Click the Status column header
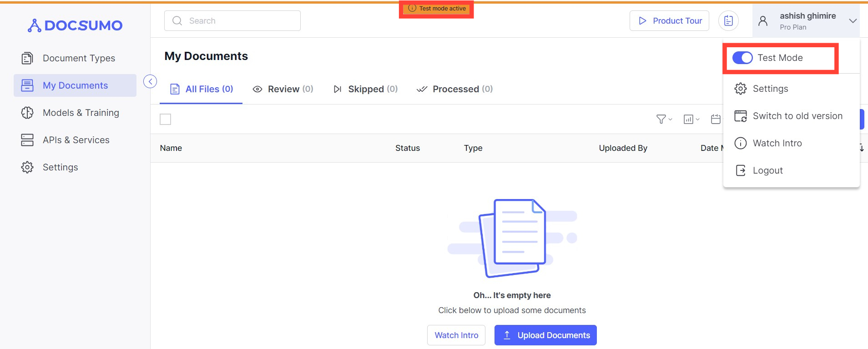This screenshot has width=868, height=349. click(x=408, y=148)
